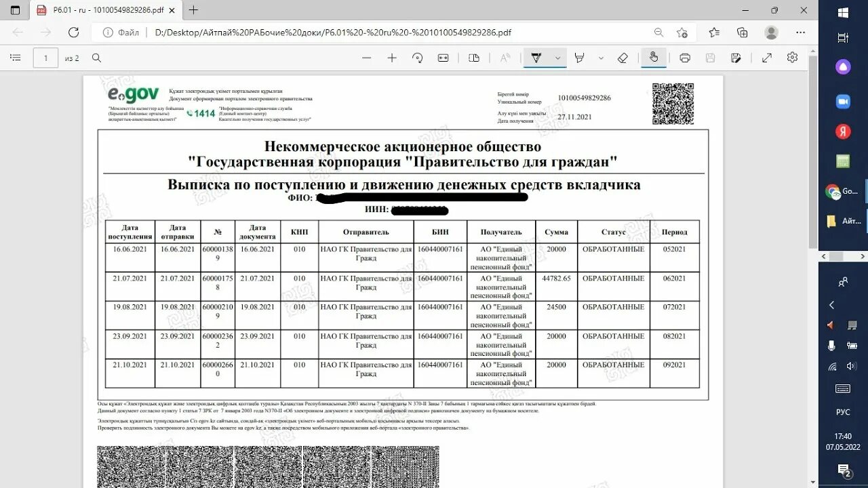868x488 pixels.
Task: Show hidden system tray icons
Action: [831, 305]
